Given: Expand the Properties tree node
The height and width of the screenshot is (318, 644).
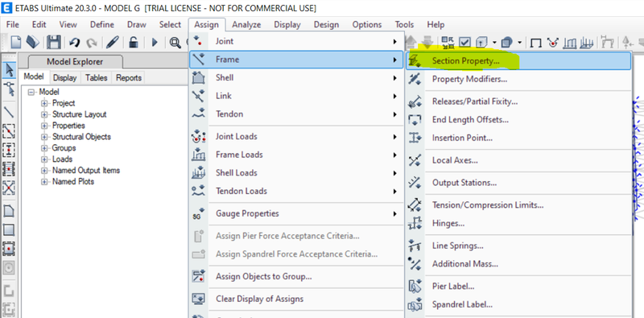Looking at the screenshot, I should pos(44,126).
